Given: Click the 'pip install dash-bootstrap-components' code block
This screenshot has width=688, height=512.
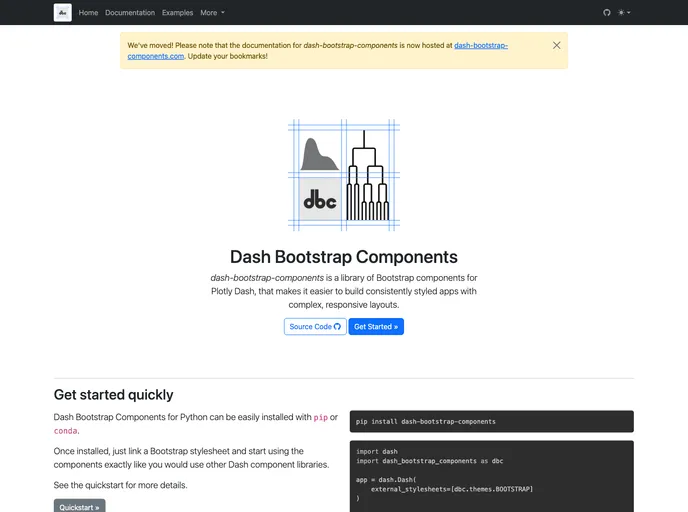Looking at the screenshot, I should [x=491, y=421].
